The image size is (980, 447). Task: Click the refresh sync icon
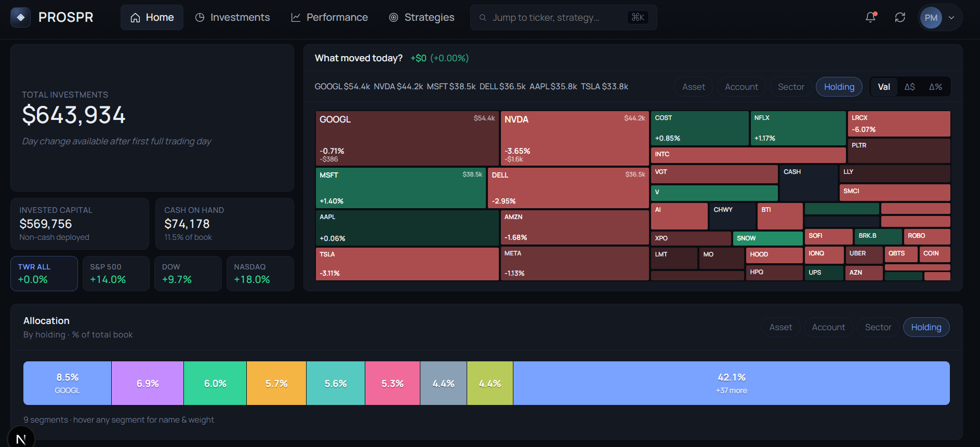click(x=900, y=17)
